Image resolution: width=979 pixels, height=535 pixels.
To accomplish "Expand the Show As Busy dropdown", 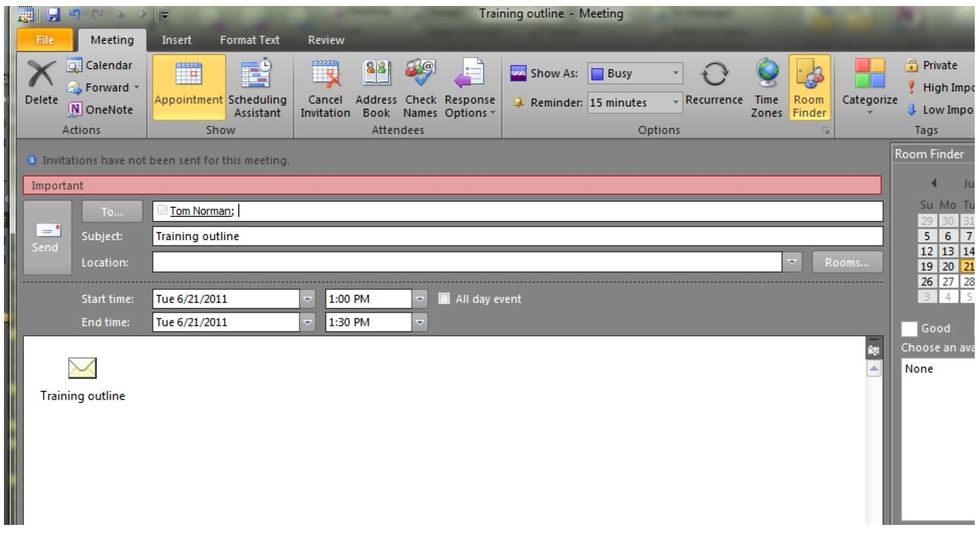I will tap(676, 73).
